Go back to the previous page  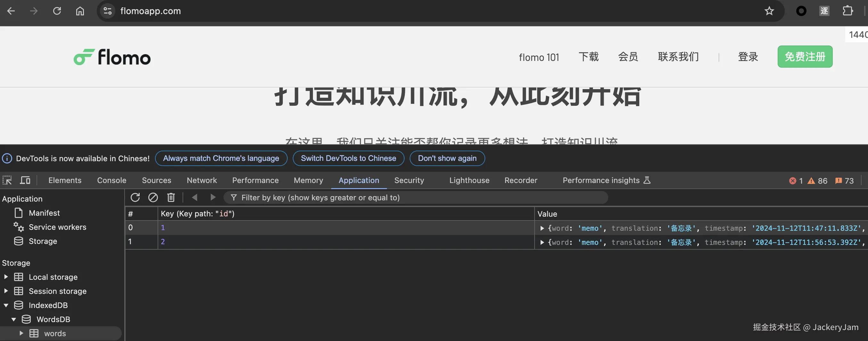(x=11, y=11)
